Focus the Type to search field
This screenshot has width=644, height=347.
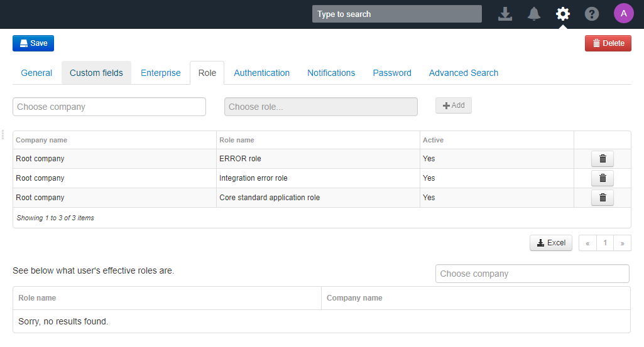[396, 14]
